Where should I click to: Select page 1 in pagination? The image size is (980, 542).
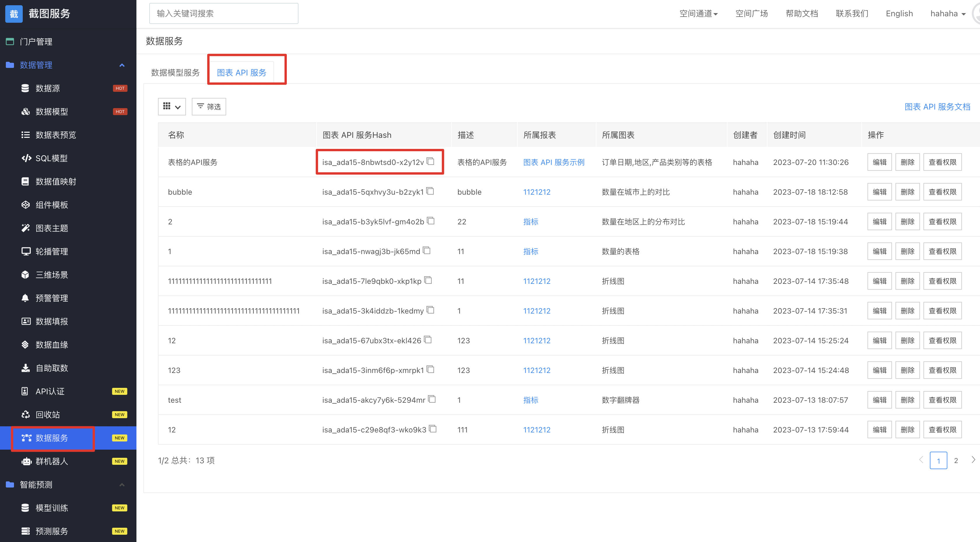[x=938, y=461]
